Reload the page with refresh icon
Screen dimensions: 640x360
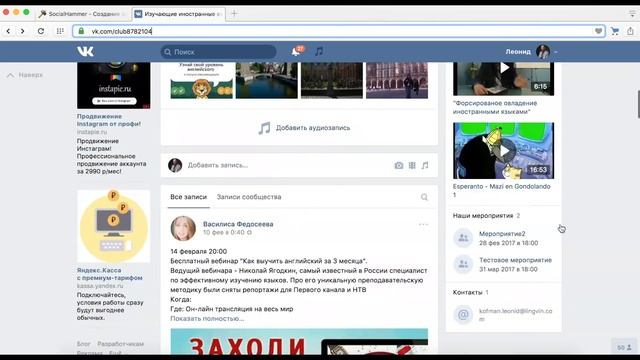[41, 31]
